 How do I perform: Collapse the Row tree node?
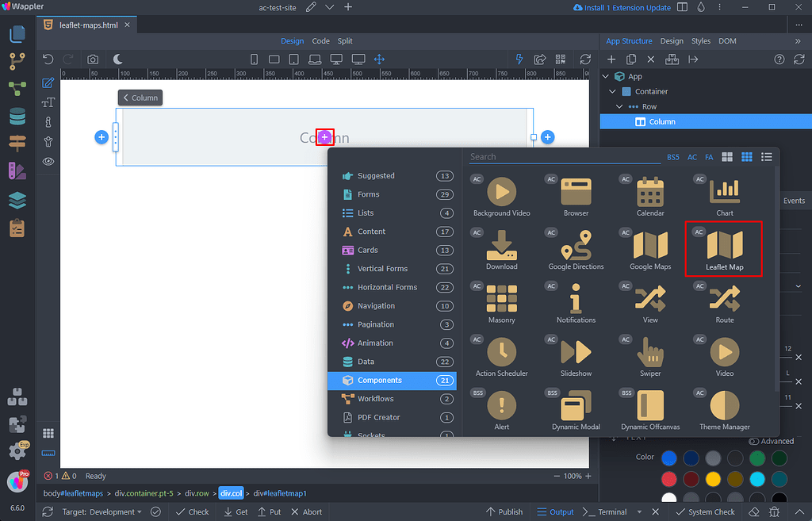click(x=620, y=106)
